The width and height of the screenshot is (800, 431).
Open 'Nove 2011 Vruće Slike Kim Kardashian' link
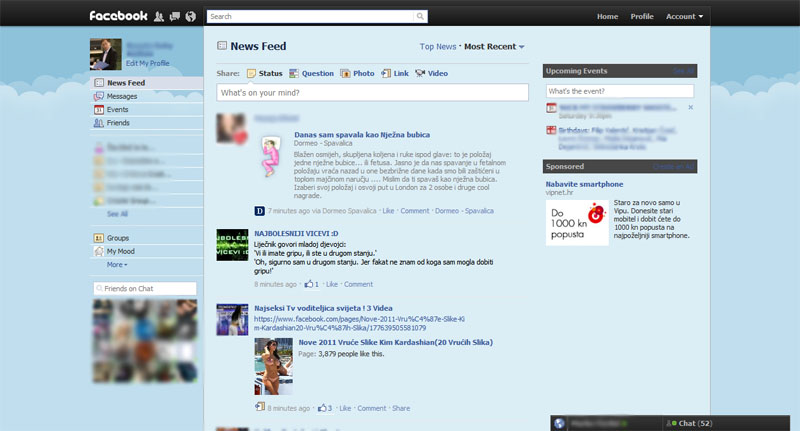395,342
